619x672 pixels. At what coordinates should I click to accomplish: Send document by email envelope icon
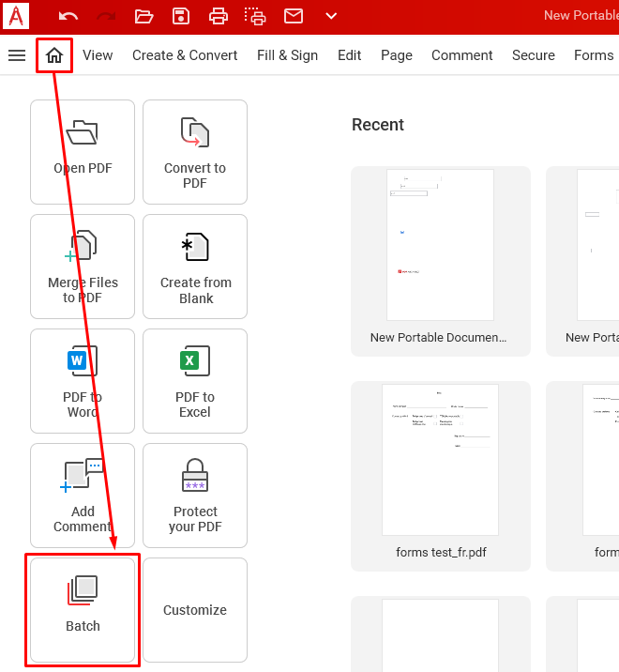[294, 16]
